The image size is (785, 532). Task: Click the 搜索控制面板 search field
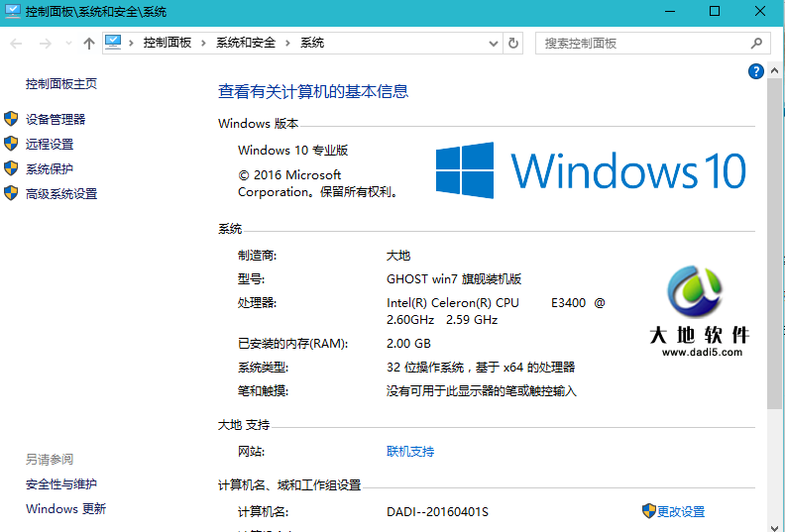(x=639, y=44)
